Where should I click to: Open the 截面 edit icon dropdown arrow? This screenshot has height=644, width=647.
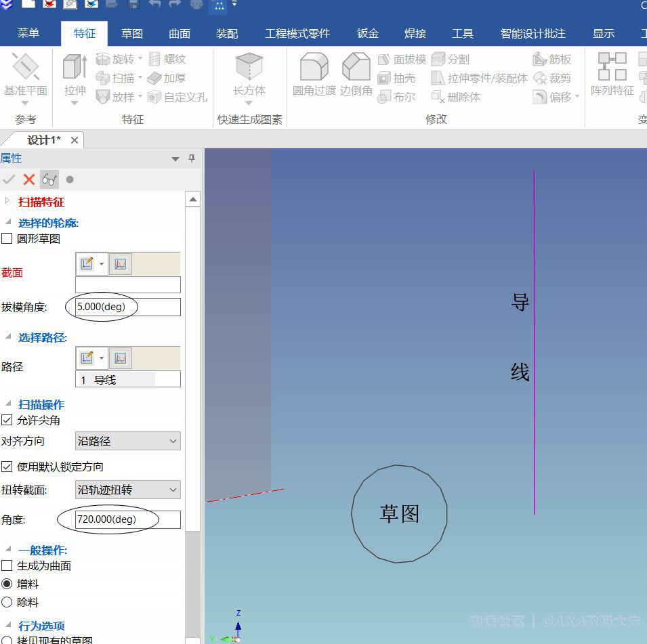coord(102,263)
